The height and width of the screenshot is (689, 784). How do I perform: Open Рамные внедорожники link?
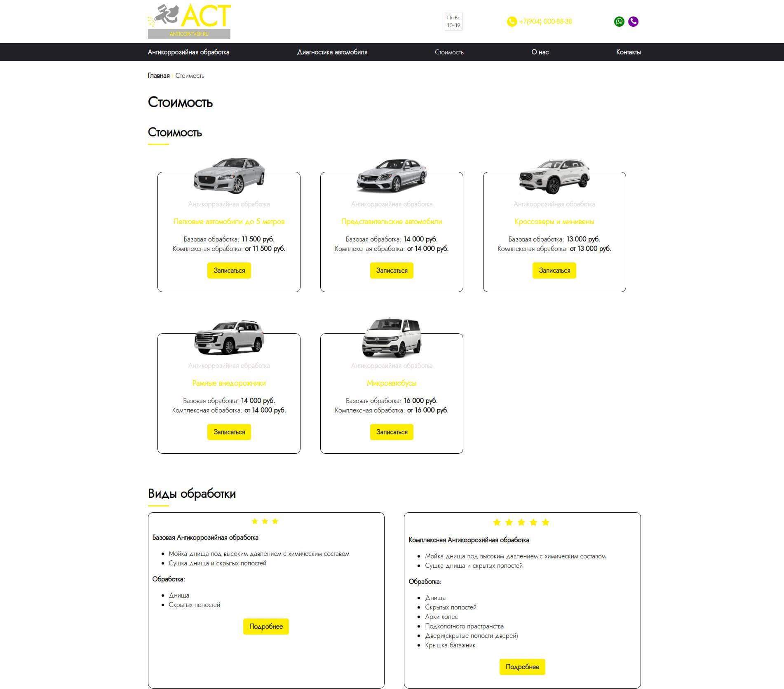click(229, 383)
